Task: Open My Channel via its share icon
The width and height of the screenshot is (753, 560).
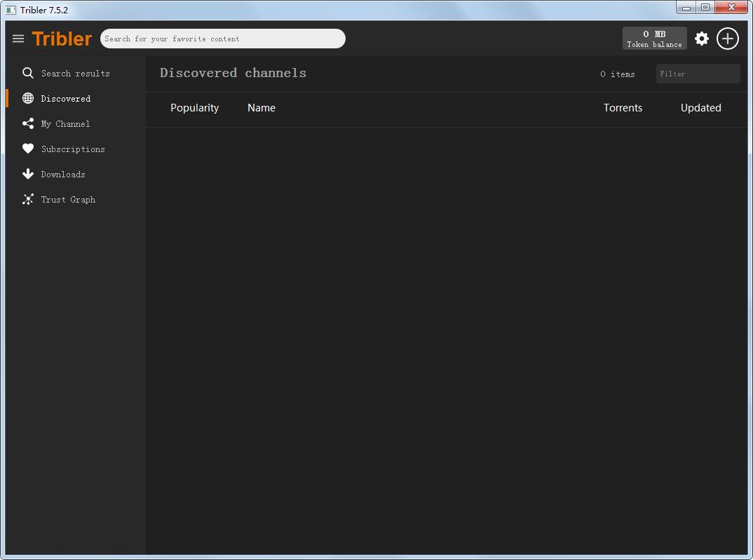Action: (28, 124)
